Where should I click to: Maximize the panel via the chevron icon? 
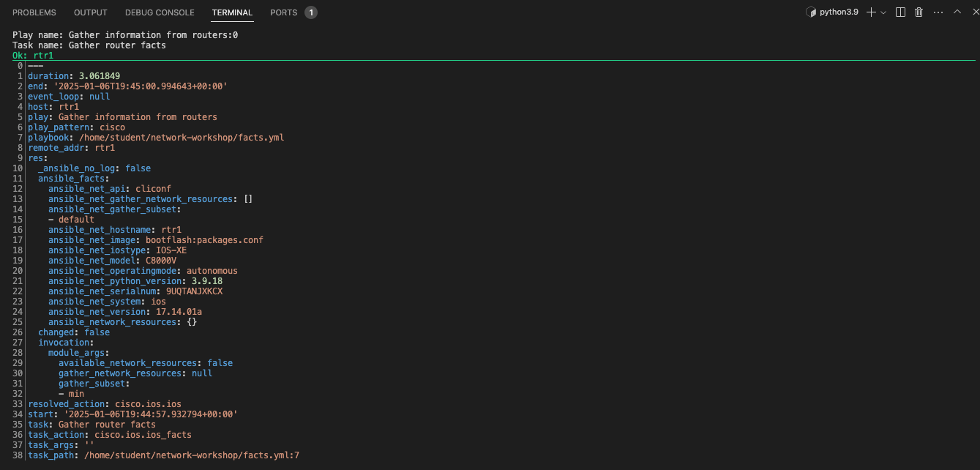click(x=956, y=12)
